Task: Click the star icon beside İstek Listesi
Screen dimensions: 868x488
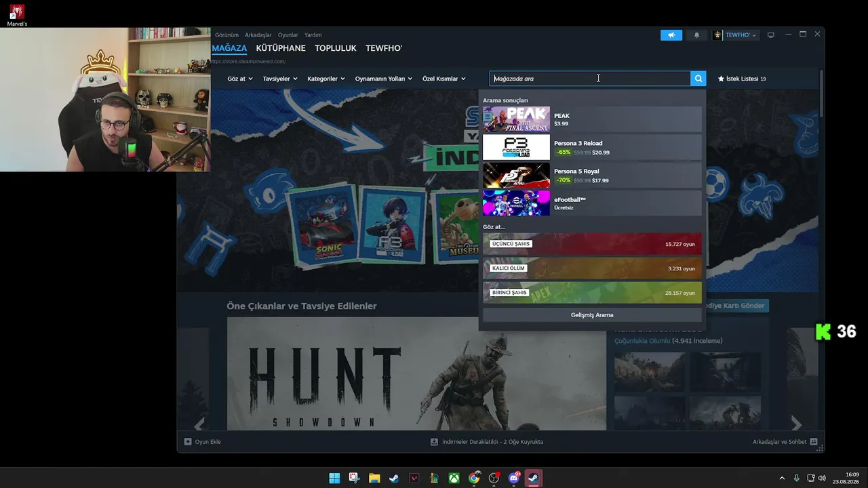Action: (721, 79)
